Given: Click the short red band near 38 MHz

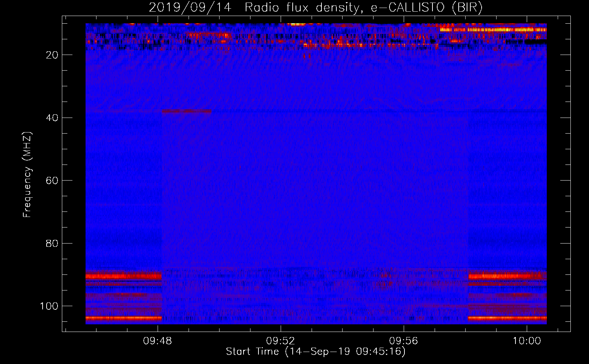Looking at the screenshot, I should pos(187,111).
